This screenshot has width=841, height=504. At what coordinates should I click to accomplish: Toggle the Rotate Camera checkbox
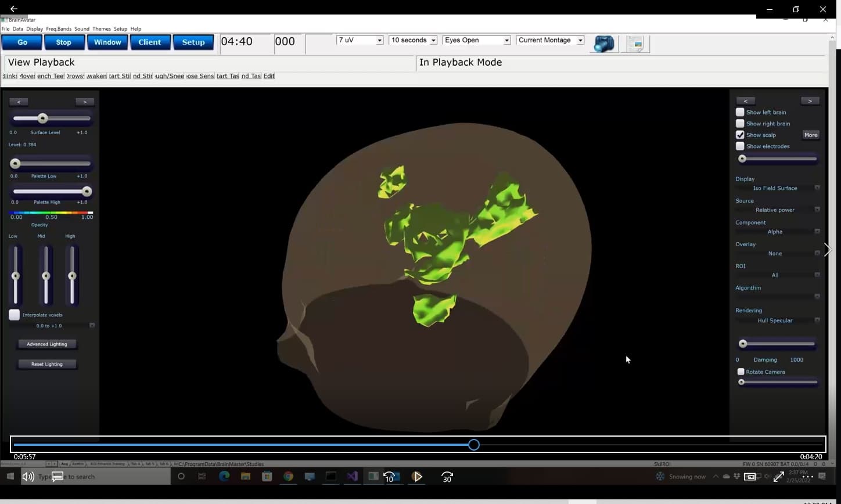click(741, 372)
